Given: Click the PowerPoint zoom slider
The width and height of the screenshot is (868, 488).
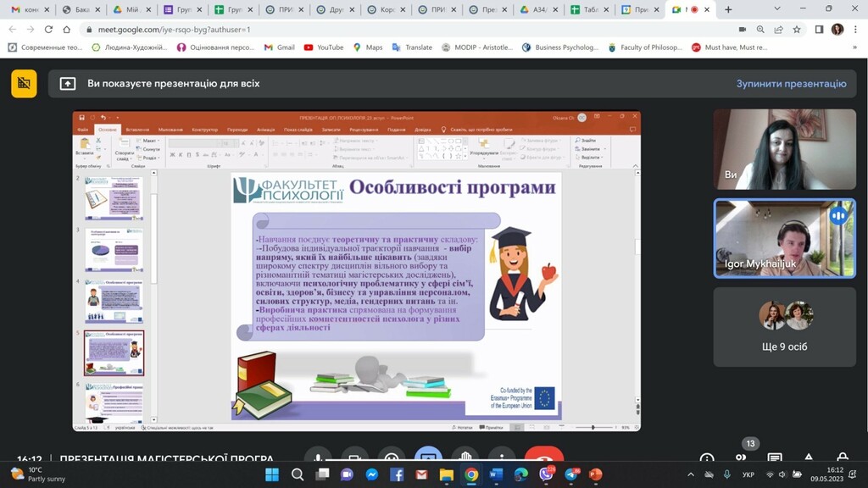Looking at the screenshot, I should click(x=593, y=427).
